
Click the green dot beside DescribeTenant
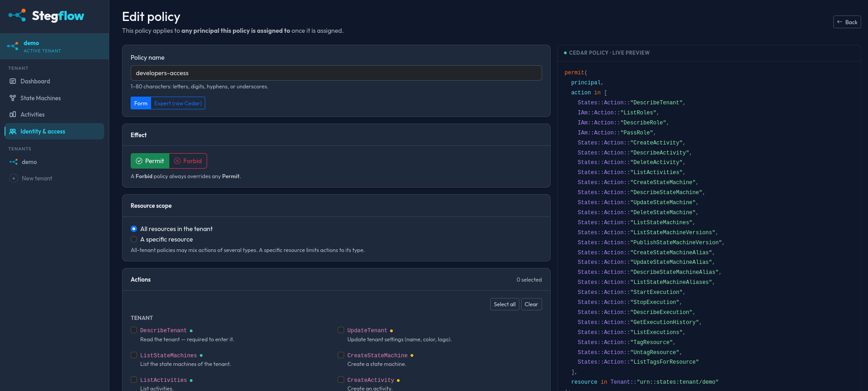click(191, 331)
